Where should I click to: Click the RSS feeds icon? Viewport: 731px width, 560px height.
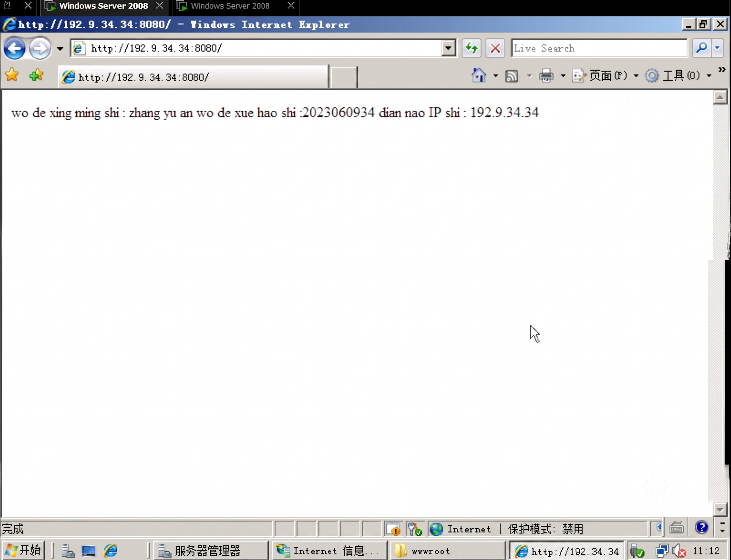[512, 76]
